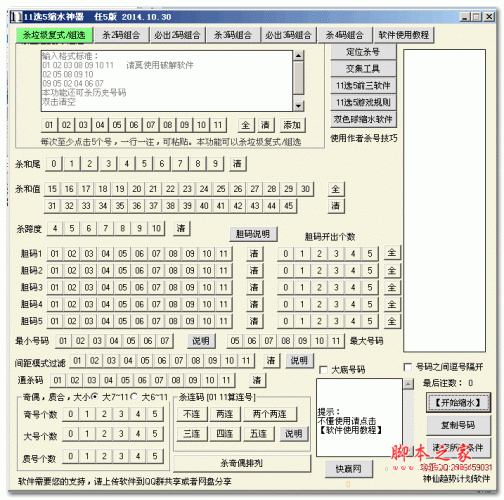Choose 最小号码 03

coord(97,341)
